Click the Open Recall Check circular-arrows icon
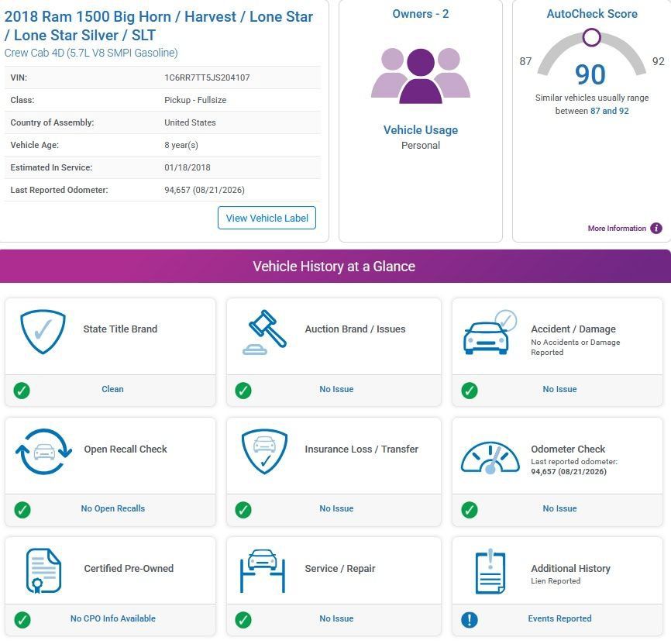The image size is (671, 644). coord(43,452)
